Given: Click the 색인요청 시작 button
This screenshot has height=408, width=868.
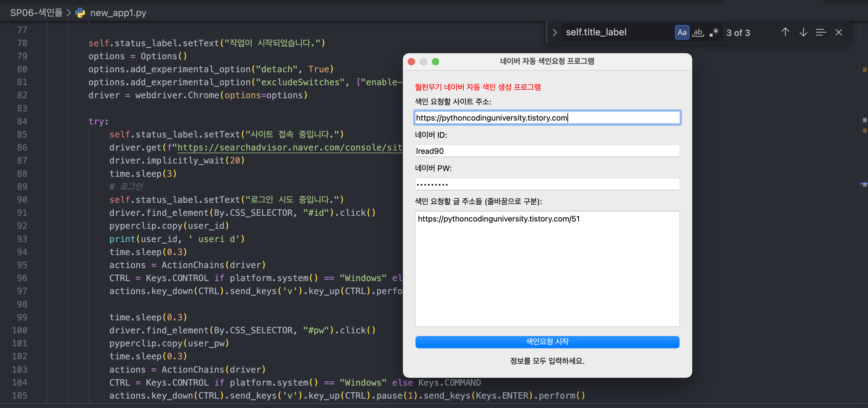Looking at the screenshot, I should coord(547,342).
